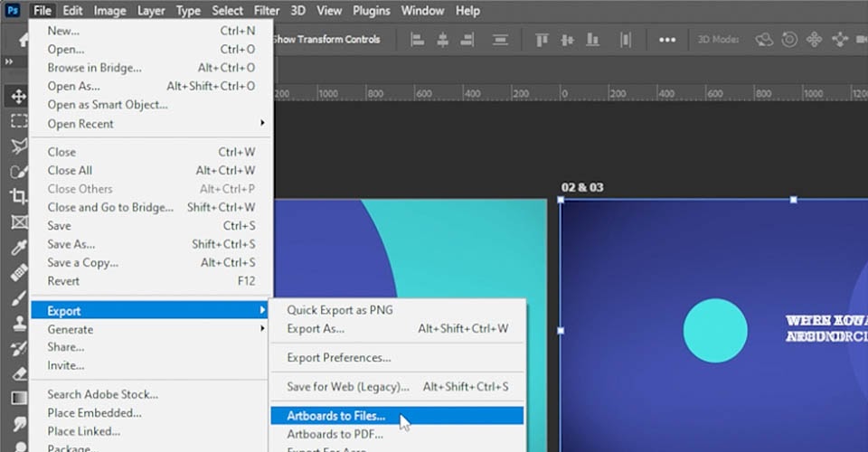This screenshot has width=868, height=452.
Task: Open the 3D menu
Action: [x=297, y=11]
